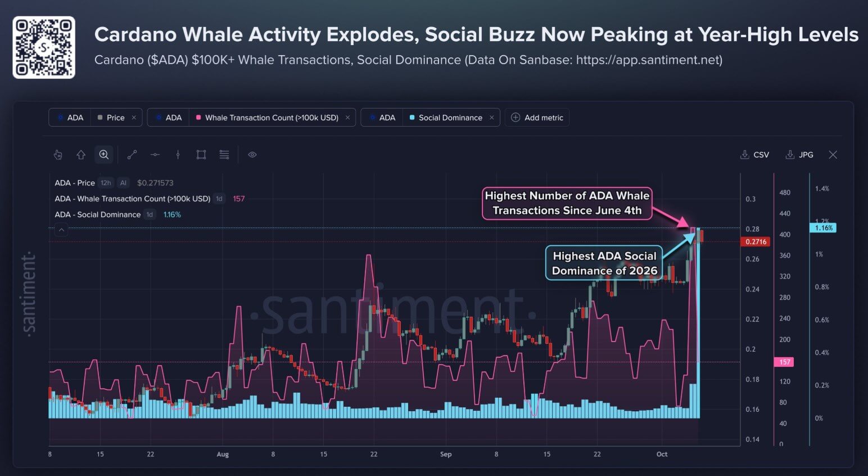Open the 1d interval for Whale Transactions
The width and height of the screenshot is (868, 476).
[219, 199]
